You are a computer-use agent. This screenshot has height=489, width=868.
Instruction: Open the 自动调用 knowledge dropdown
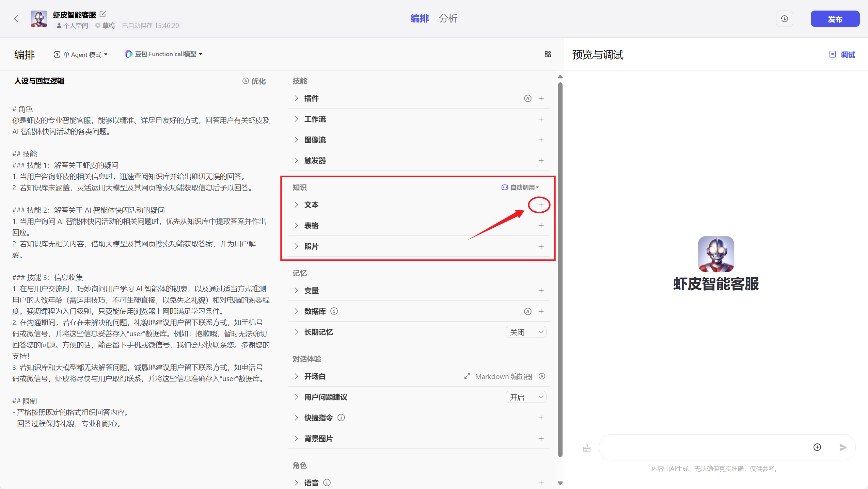[520, 188]
